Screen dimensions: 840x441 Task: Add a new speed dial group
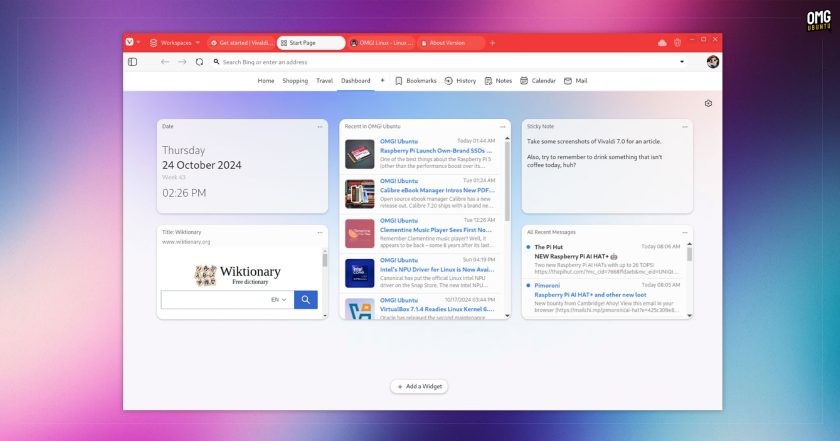point(382,80)
